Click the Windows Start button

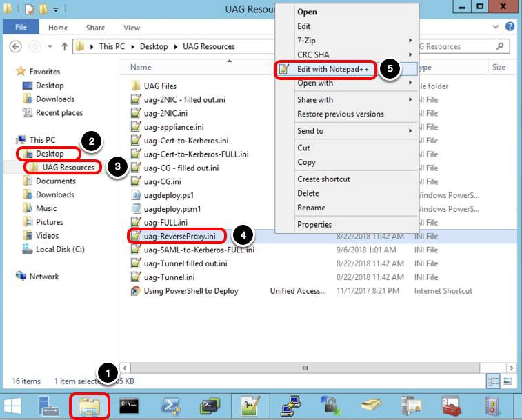click(12, 406)
